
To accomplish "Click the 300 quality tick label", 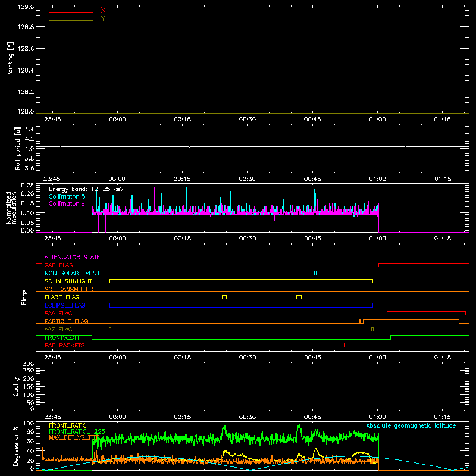I will click(x=29, y=364).
